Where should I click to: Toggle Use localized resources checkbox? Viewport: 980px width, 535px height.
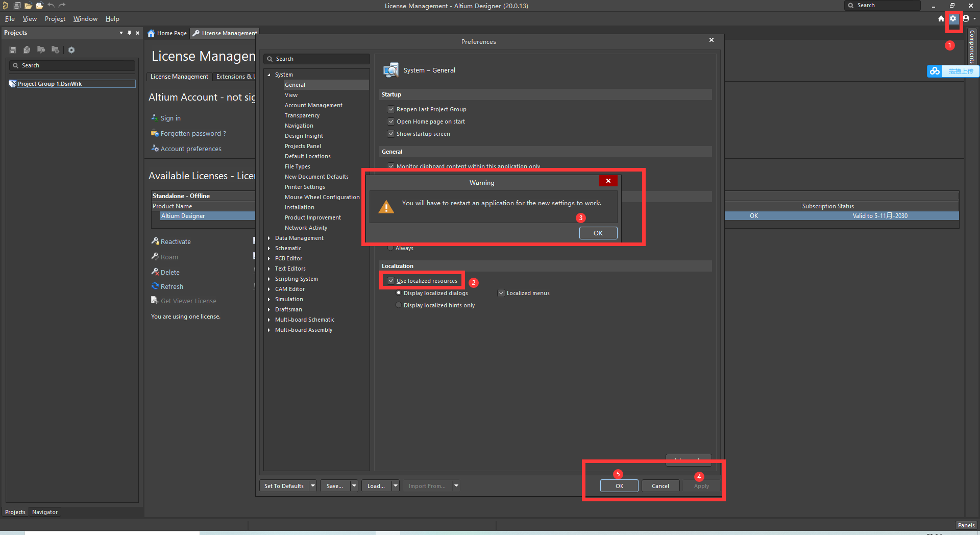(391, 281)
